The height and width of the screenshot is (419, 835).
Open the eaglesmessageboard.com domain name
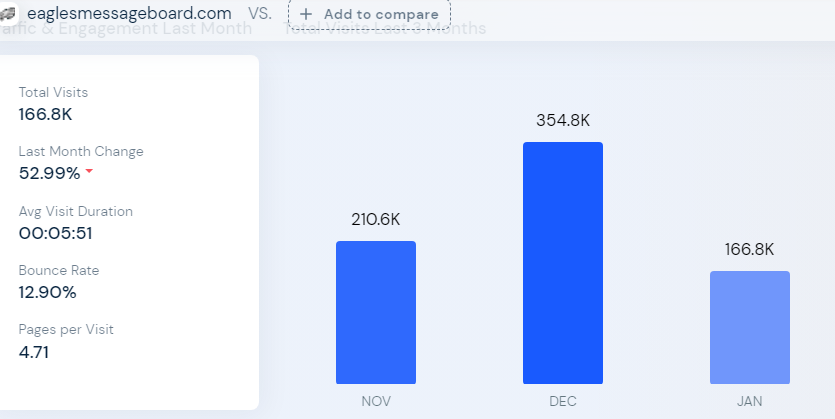tap(129, 14)
